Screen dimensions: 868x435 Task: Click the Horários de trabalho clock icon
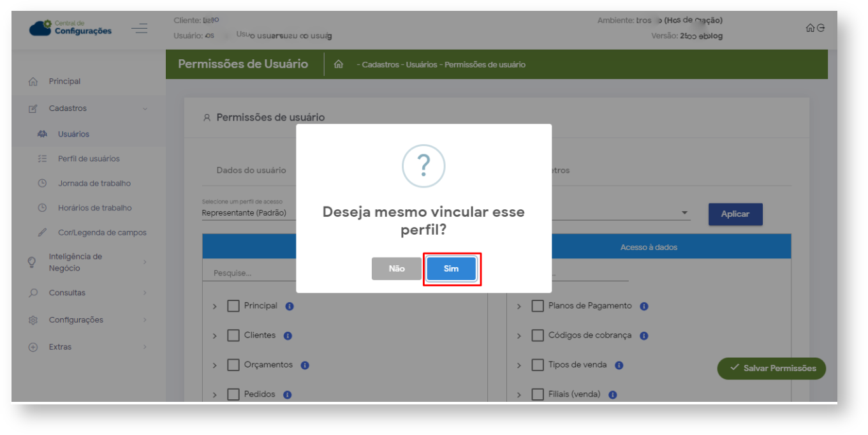click(43, 208)
